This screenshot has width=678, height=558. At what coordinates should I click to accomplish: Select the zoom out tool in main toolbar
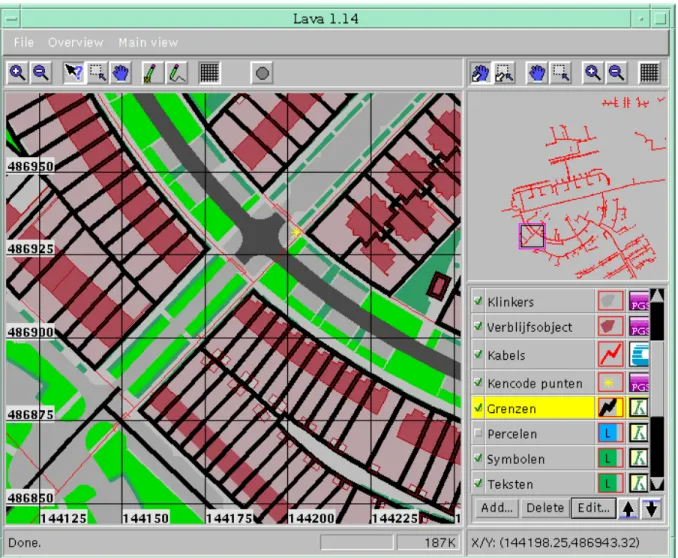tap(41, 73)
